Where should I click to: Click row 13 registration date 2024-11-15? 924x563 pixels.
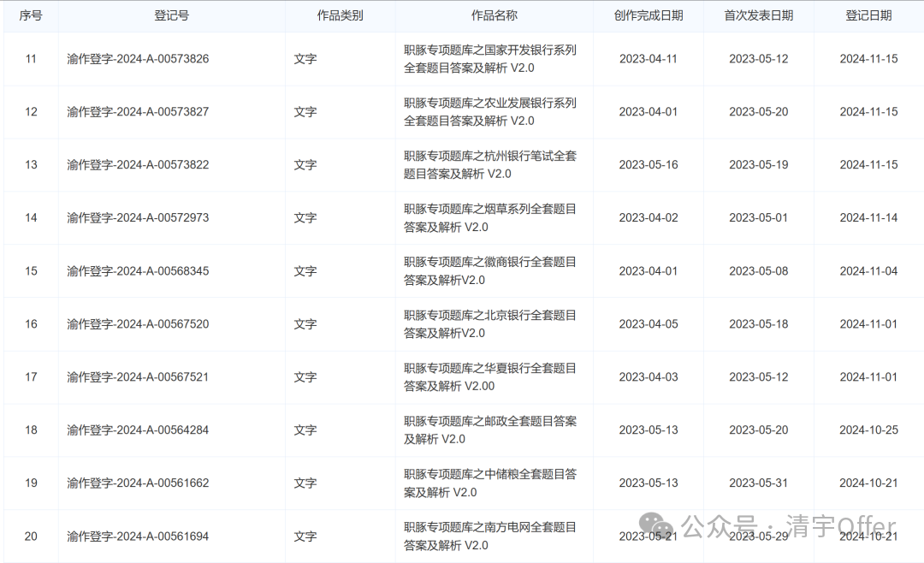tap(868, 165)
